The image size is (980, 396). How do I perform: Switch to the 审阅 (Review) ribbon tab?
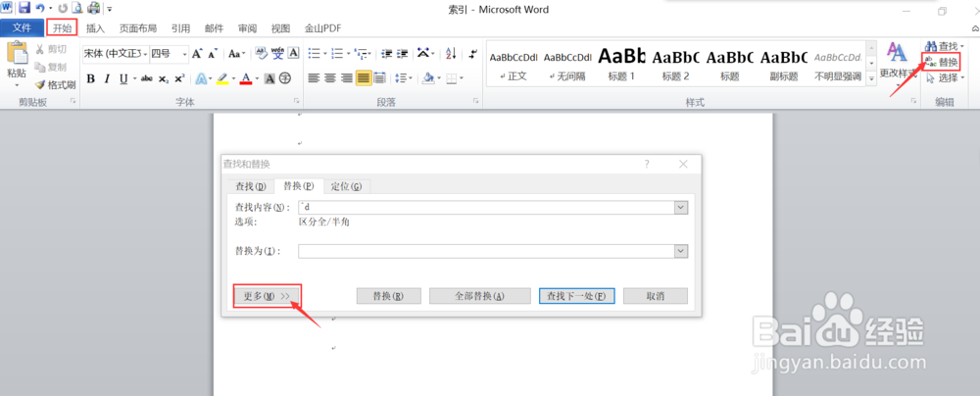tap(248, 28)
